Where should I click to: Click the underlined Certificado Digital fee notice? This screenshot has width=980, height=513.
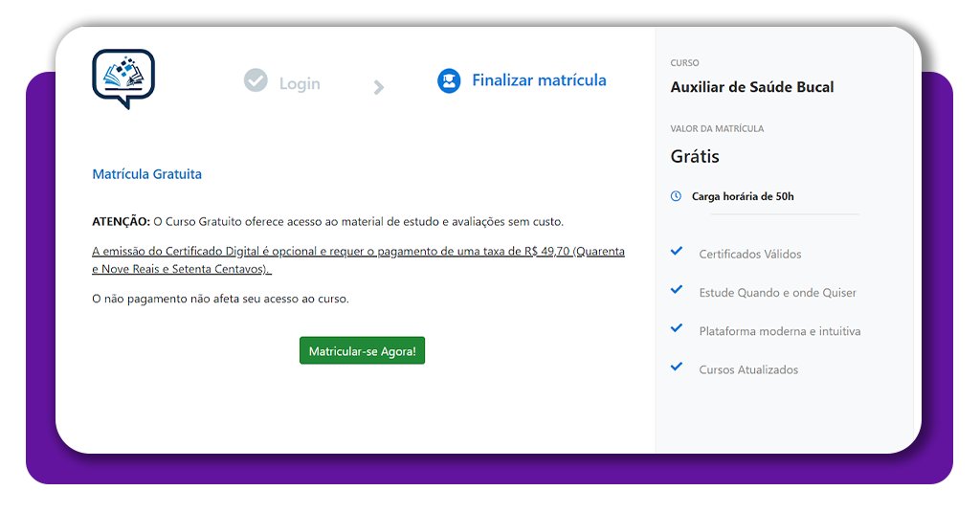pyautogui.click(x=358, y=260)
